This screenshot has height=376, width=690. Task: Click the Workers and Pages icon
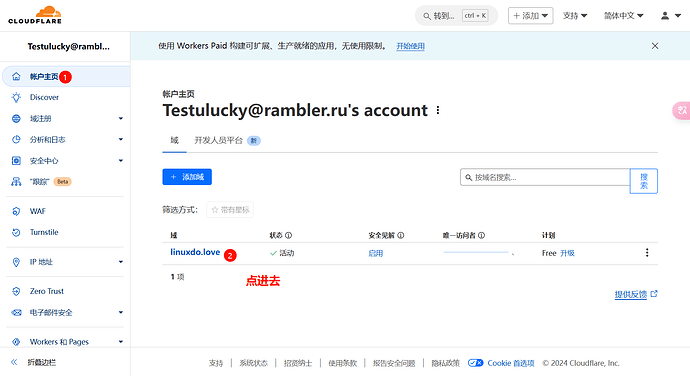coord(16,342)
